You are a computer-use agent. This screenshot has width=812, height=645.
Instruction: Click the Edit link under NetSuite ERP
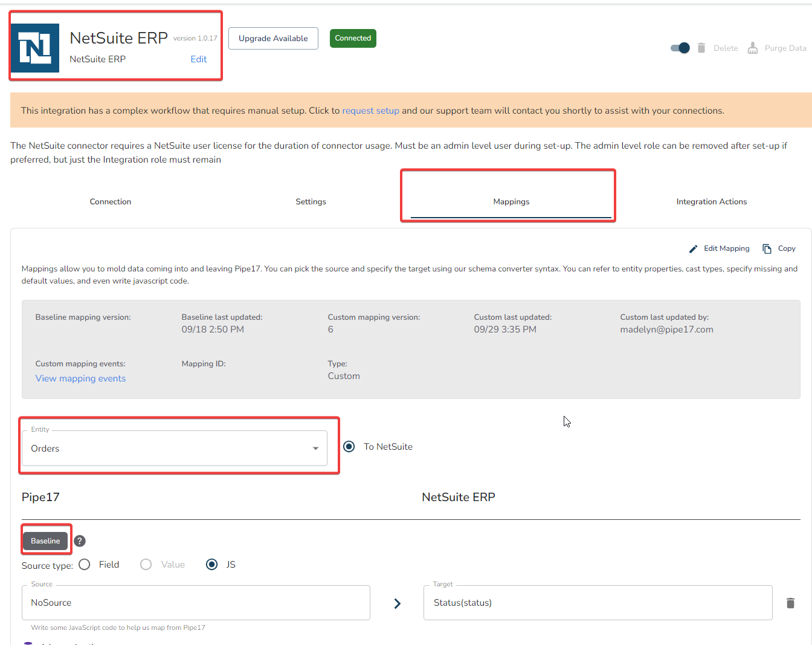coord(199,59)
